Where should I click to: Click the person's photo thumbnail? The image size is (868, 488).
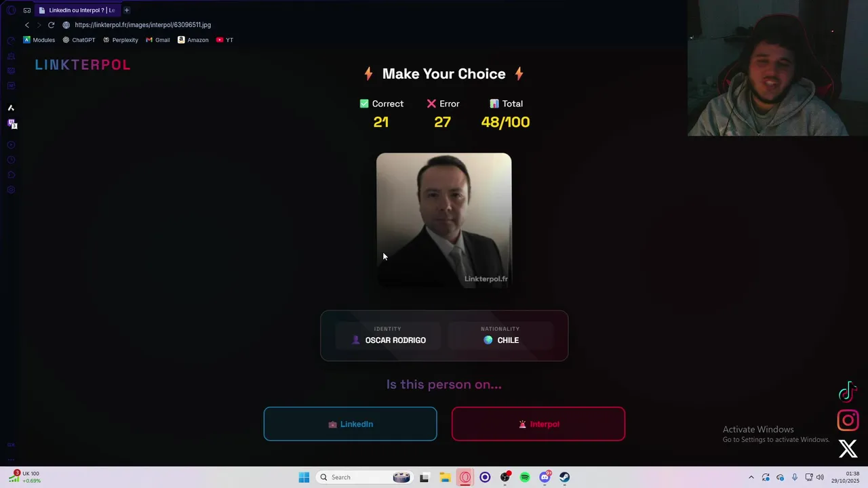coord(443,220)
